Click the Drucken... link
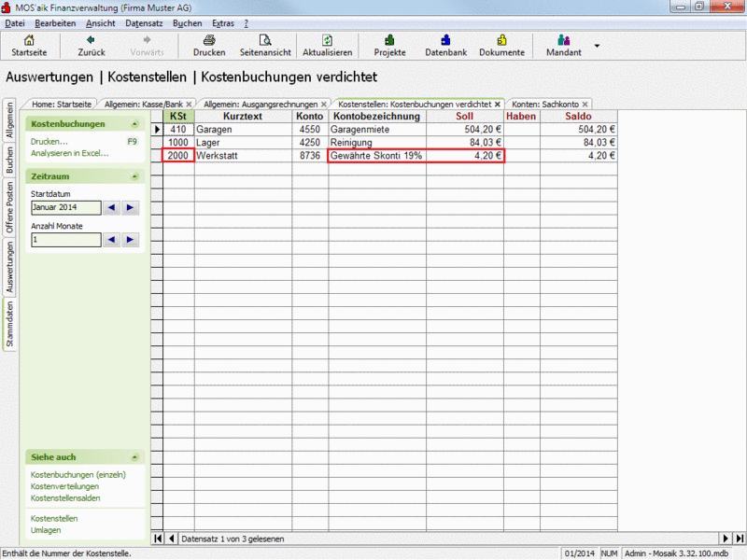747x560 pixels. pos(49,142)
